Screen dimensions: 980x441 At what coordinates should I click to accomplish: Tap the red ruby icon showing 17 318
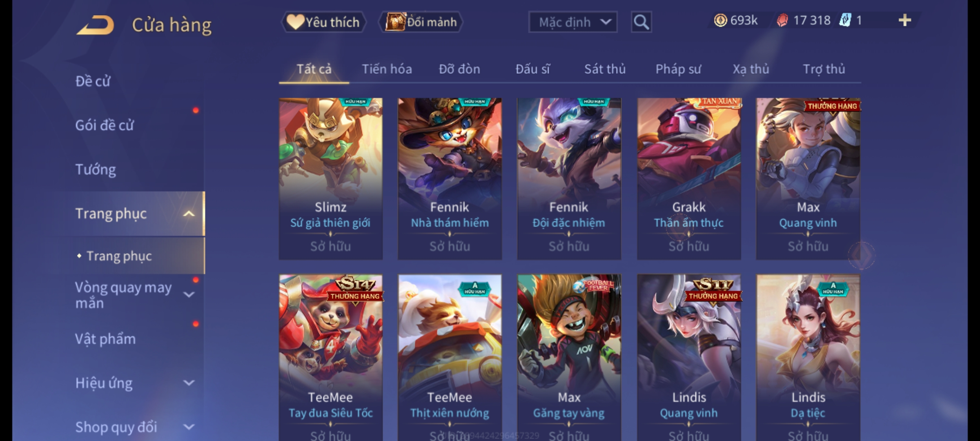click(x=782, y=20)
